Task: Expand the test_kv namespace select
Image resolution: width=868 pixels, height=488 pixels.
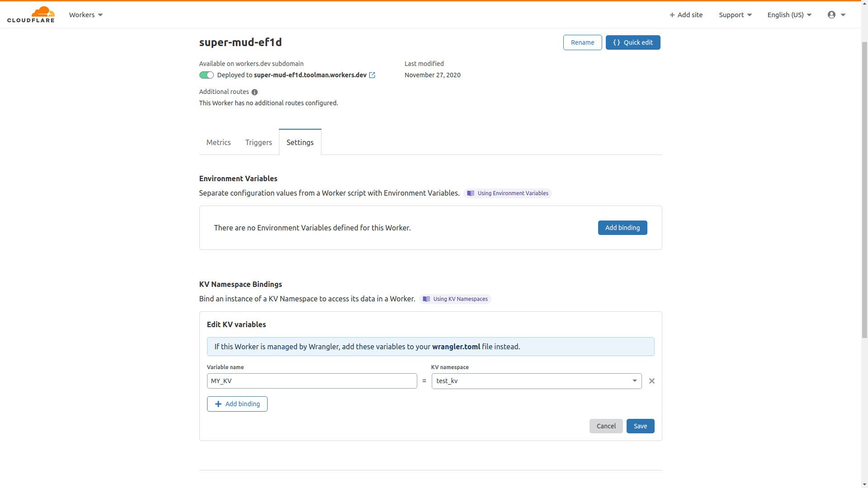Action: tap(536, 381)
